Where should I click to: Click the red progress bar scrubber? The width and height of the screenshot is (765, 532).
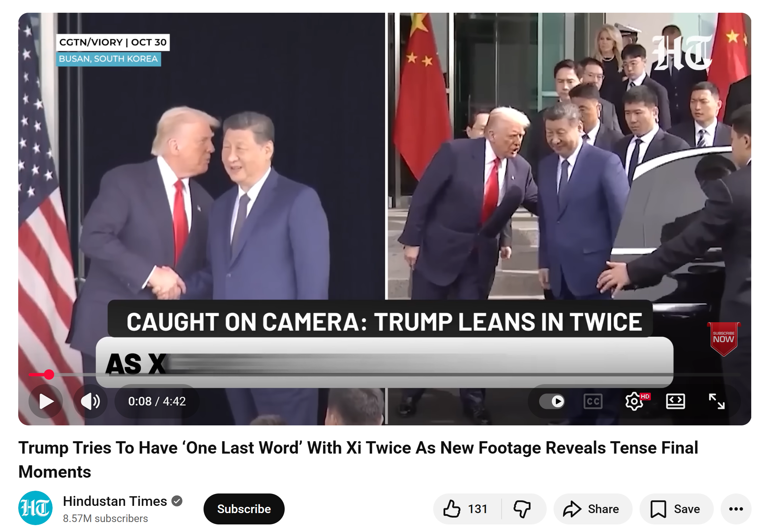(49, 374)
